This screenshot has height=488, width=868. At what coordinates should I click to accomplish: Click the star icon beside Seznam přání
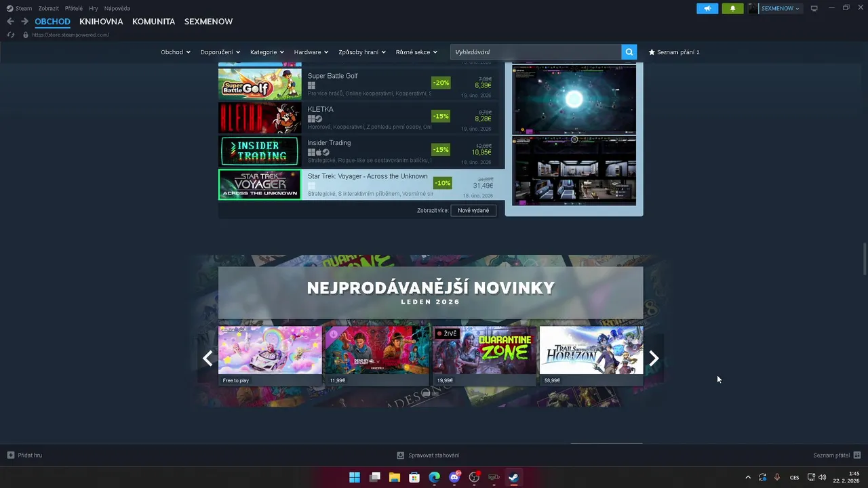click(652, 52)
